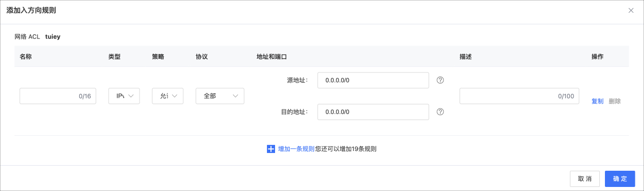
Task: Close the 添加入方向规则 dialog
Action: pyautogui.click(x=631, y=10)
